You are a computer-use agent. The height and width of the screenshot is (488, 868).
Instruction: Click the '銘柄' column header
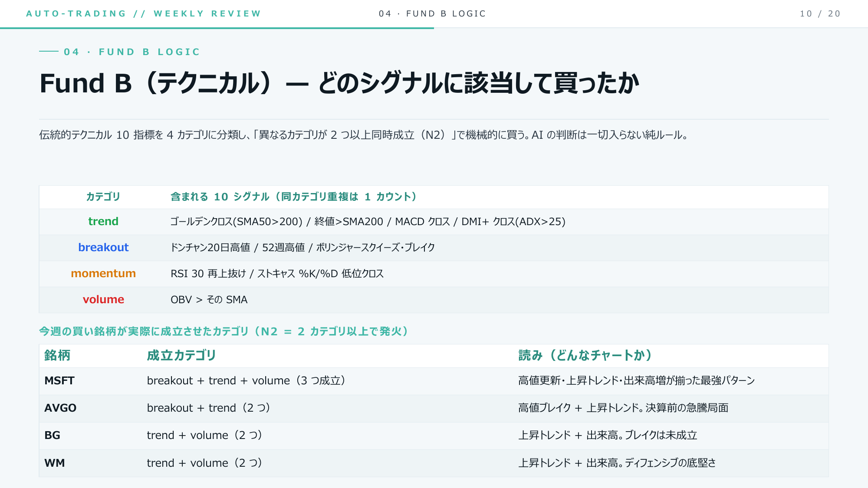57,355
